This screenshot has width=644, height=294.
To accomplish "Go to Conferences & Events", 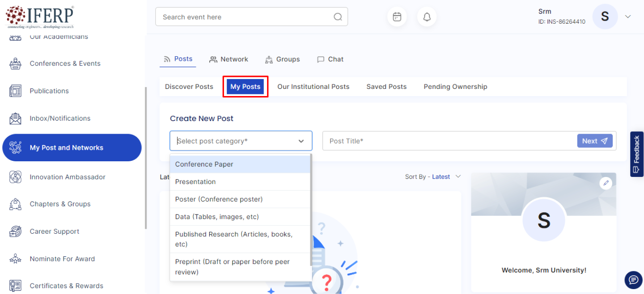I will coord(65,63).
